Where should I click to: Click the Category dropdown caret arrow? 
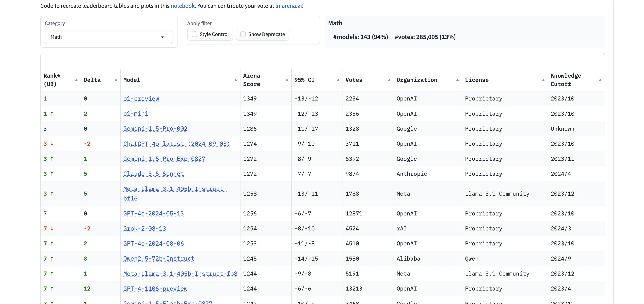pos(163,37)
